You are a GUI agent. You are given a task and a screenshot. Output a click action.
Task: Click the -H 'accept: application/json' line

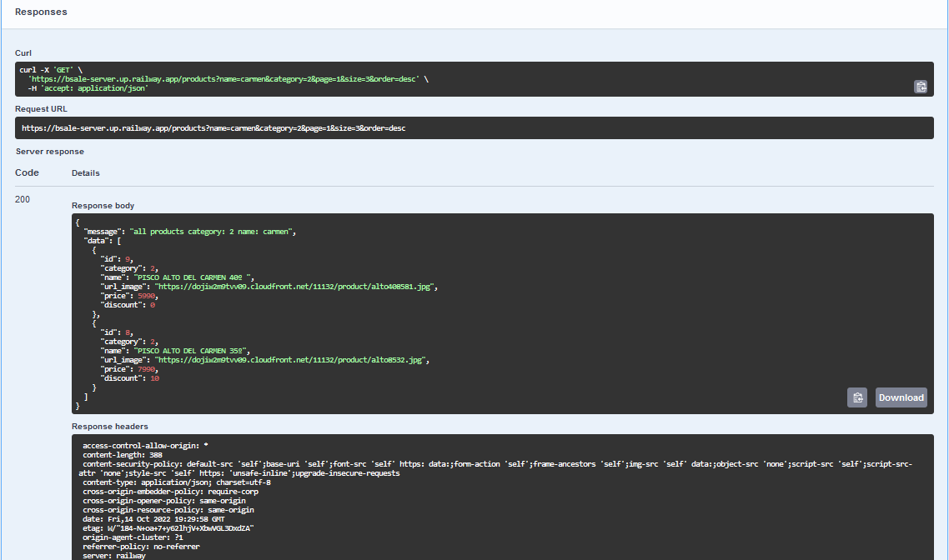tap(88, 88)
